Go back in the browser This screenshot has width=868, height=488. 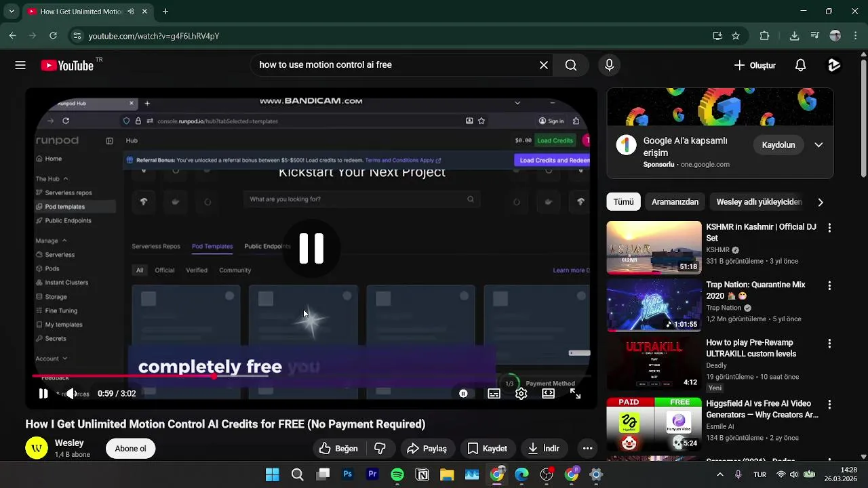[13, 36]
